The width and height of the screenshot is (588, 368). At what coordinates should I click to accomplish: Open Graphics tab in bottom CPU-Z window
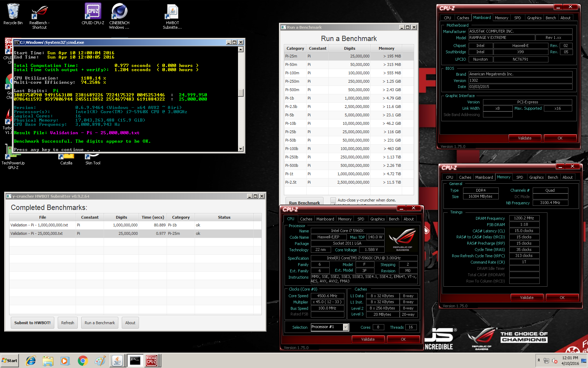(377, 219)
